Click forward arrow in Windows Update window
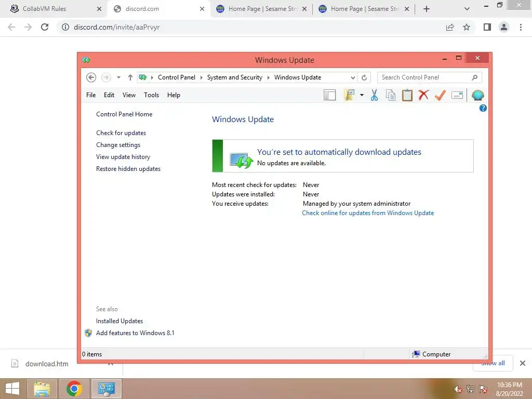Image resolution: width=532 pixels, height=399 pixels. (106, 77)
